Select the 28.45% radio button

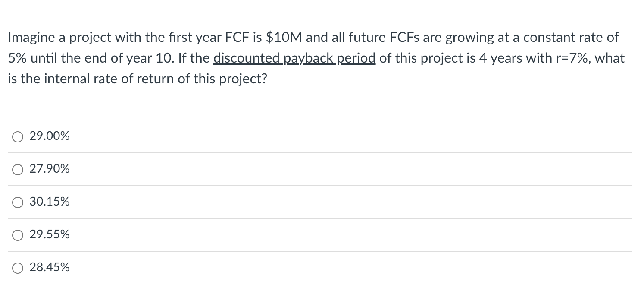click(x=17, y=268)
